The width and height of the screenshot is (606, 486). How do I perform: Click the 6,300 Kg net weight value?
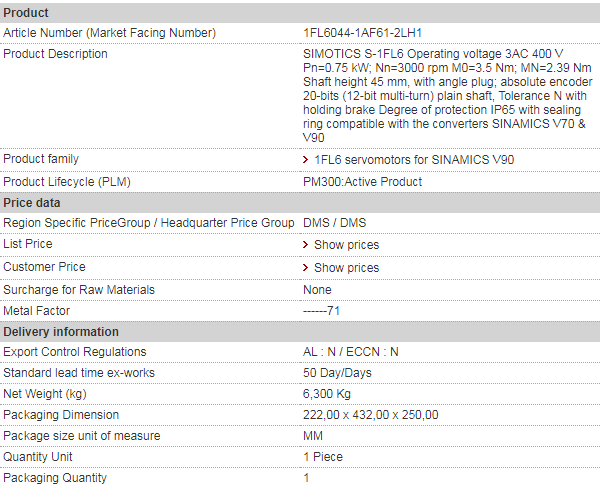click(327, 394)
